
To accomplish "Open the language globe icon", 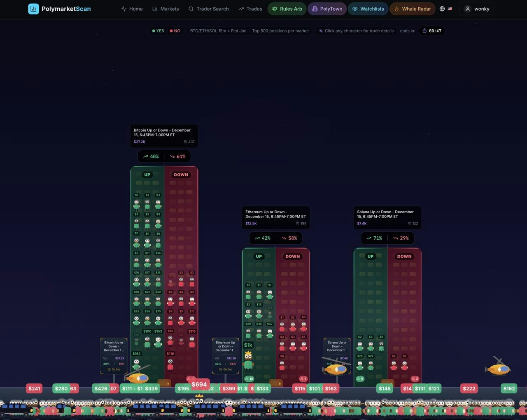I will coord(442,9).
